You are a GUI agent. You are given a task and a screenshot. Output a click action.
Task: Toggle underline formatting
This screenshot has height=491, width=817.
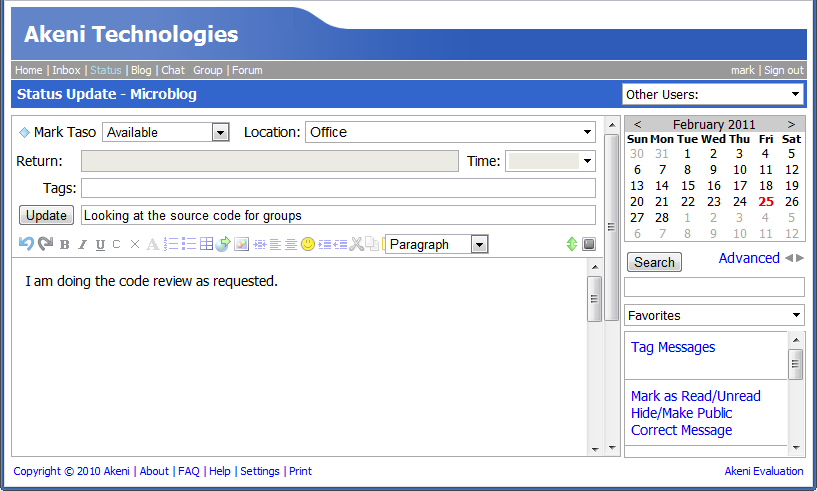coord(100,245)
